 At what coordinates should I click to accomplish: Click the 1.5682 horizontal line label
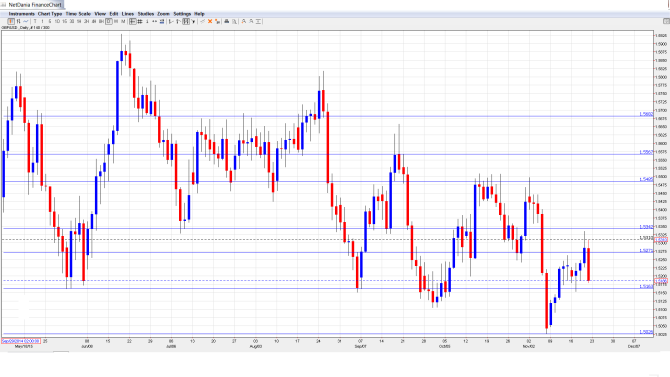pyautogui.click(x=646, y=114)
